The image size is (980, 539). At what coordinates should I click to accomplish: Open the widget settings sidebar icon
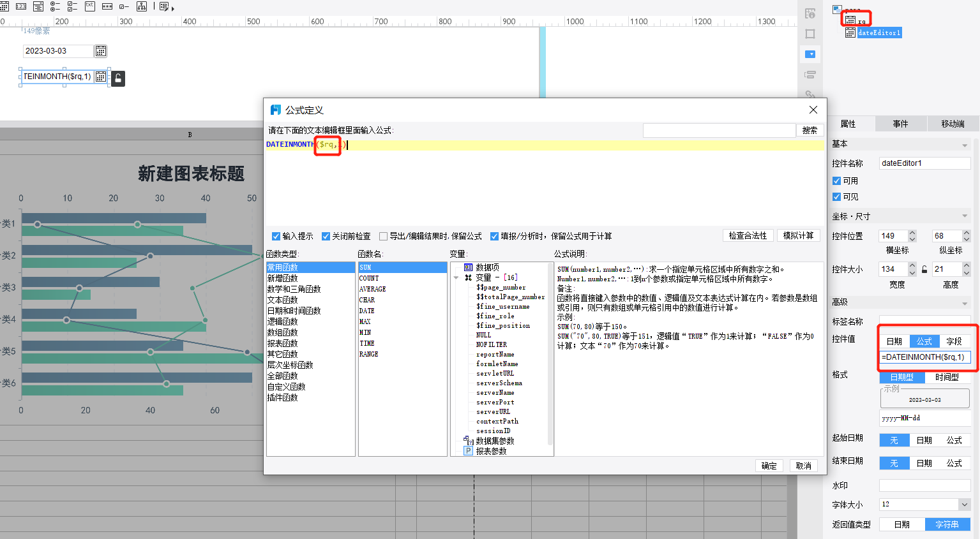point(810,54)
